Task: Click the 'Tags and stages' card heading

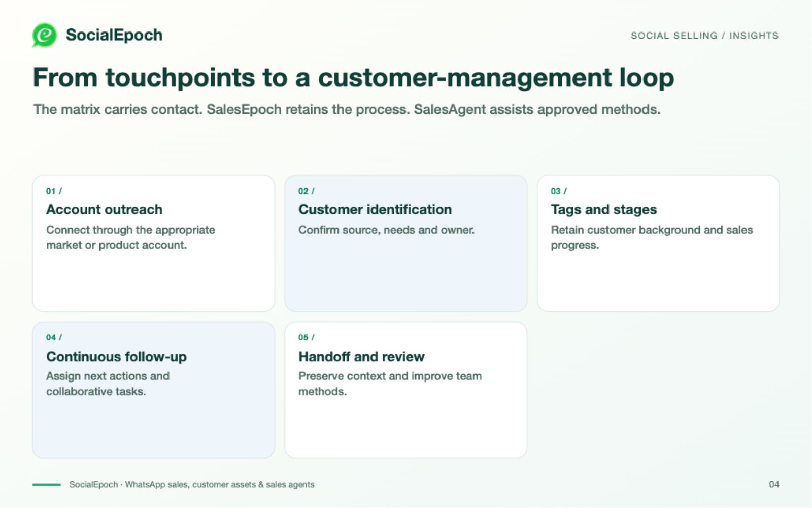Action: 604,209
